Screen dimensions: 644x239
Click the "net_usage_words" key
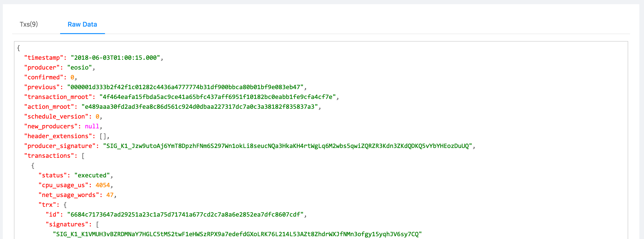coord(69,195)
